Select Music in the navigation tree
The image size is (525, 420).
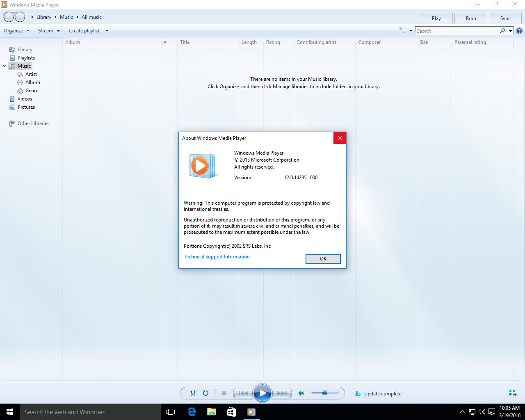click(24, 66)
